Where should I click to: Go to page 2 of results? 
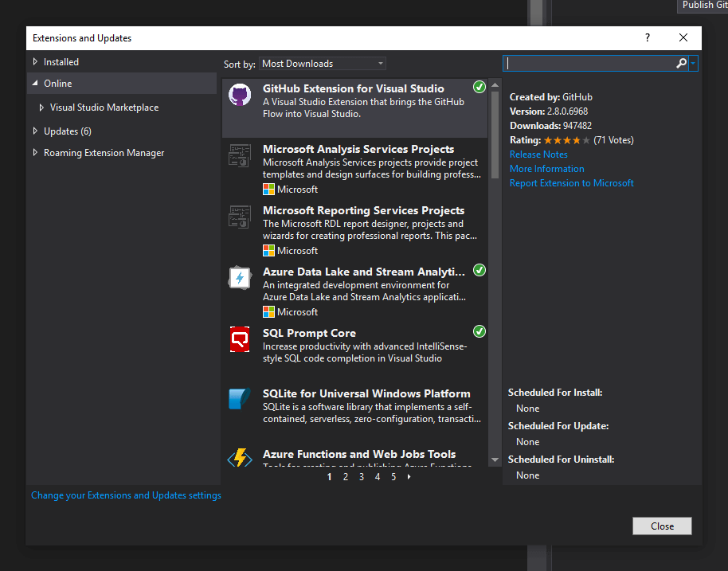click(346, 477)
